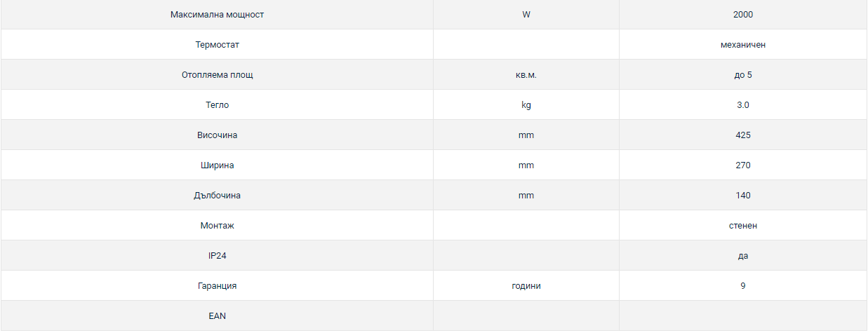This screenshot has width=868, height=333.
Task: Open the "Отопляема площ" link
Action: point(217,75)
